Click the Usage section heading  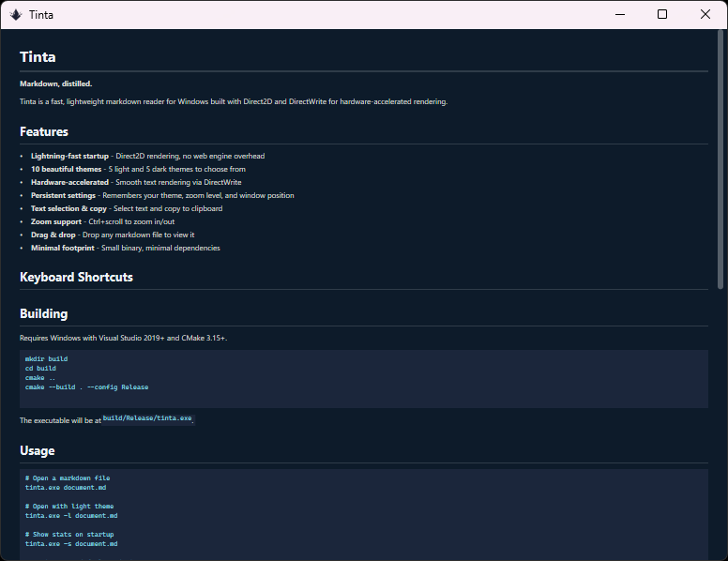pyautogui.click(x=38, y=451)
